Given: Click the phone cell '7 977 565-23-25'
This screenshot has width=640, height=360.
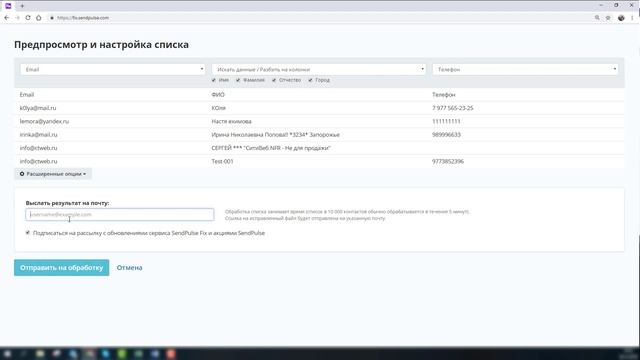Looking at the screenshot, I should [453, 108].
